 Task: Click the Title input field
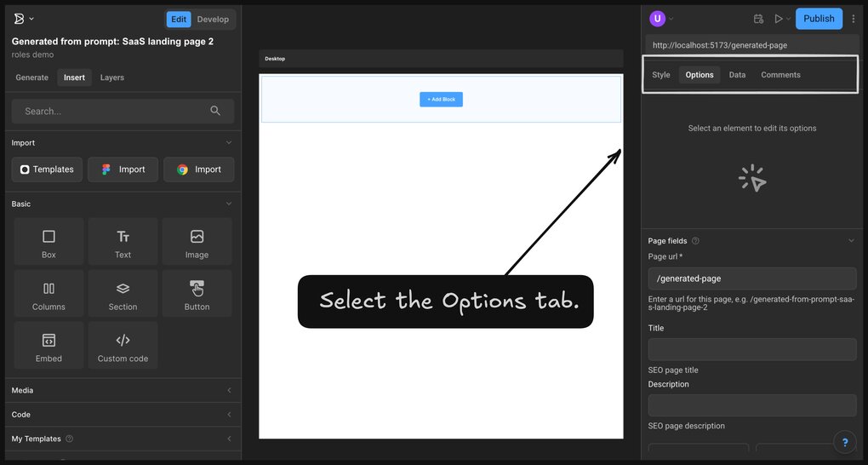click(752, 350)
